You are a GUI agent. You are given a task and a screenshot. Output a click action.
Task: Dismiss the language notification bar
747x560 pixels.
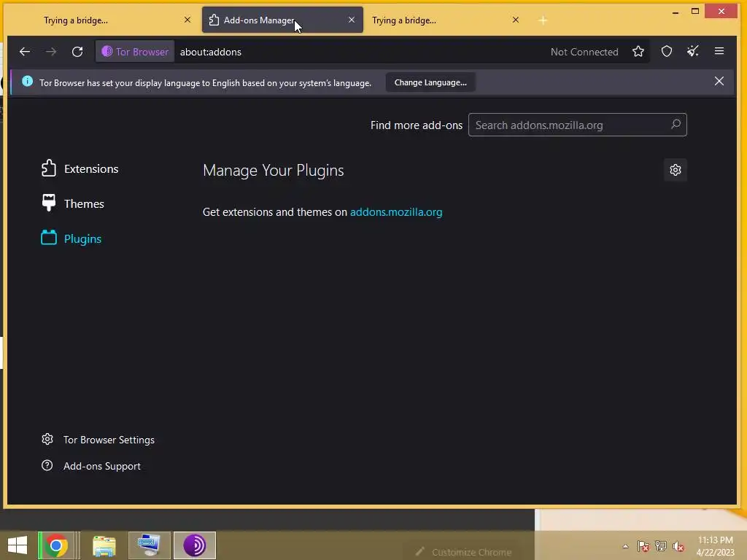coord(719,82)
